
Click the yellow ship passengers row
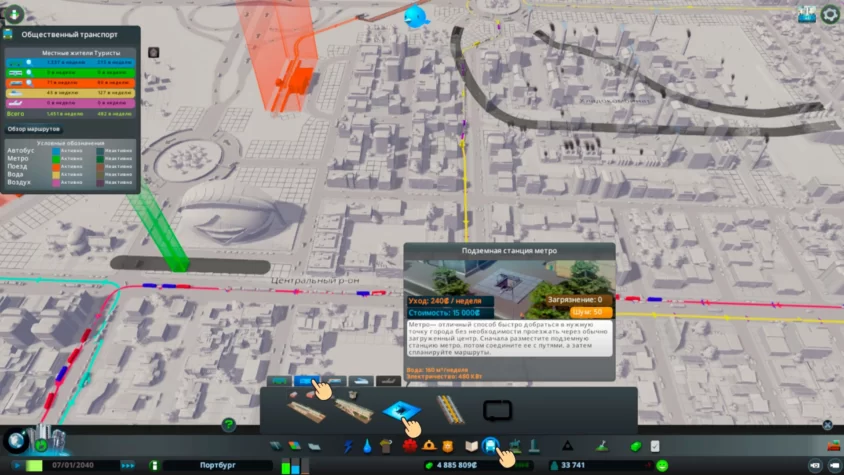(70, 93)
